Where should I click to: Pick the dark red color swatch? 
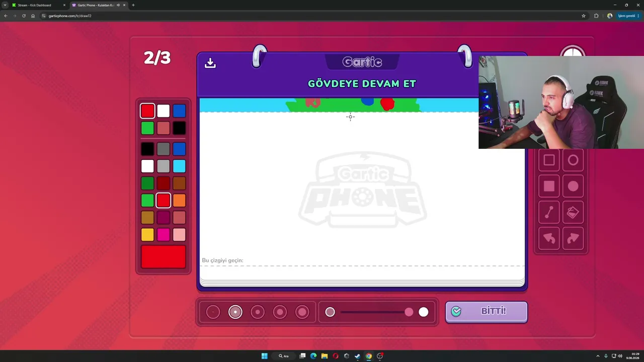[163, 184]
